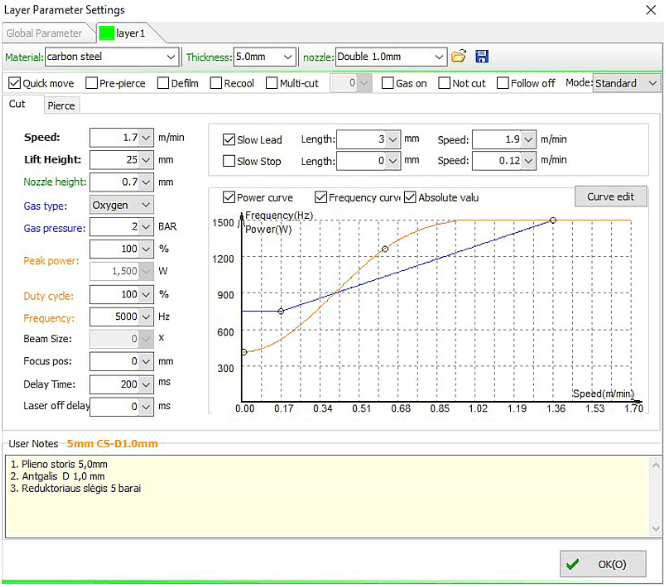The height and width of the screenshot is (587, 666).
Task: Select curve point at 1.36 speed
Action: 553,220
